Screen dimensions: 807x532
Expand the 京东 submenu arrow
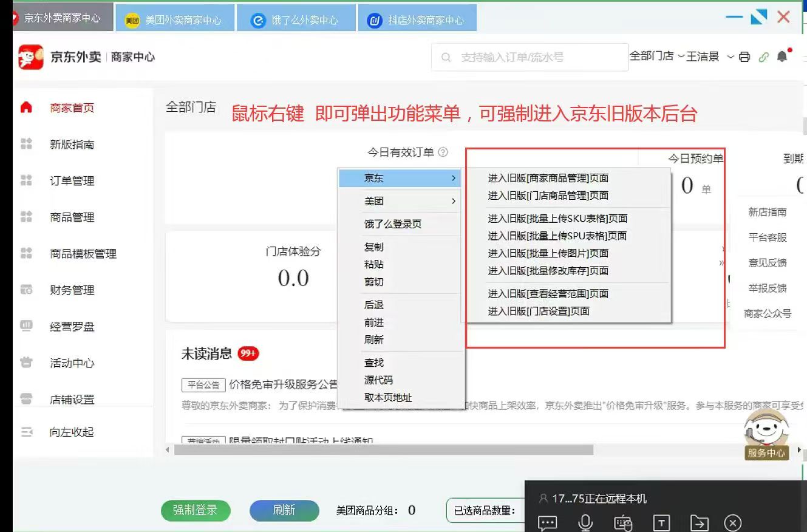coord(454,178)
